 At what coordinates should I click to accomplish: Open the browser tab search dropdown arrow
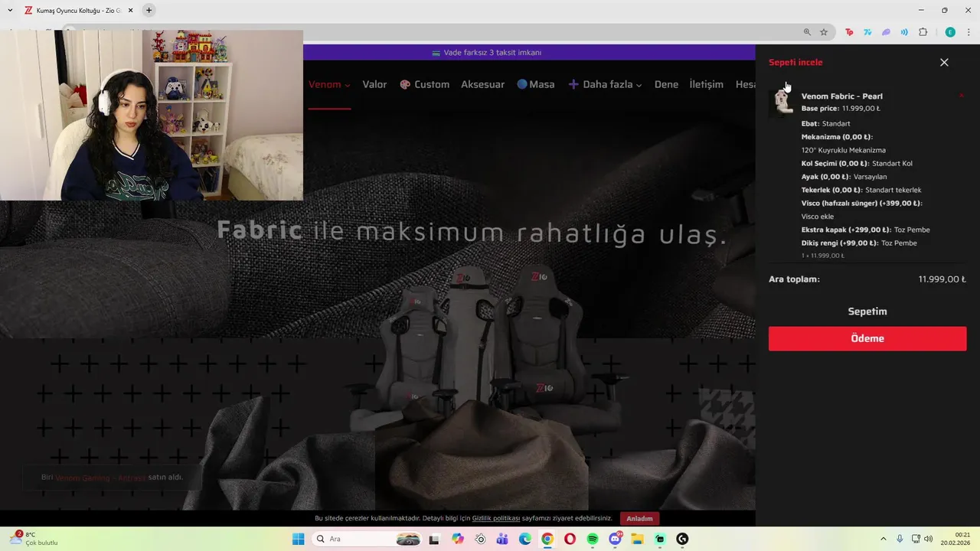[10, 10]
